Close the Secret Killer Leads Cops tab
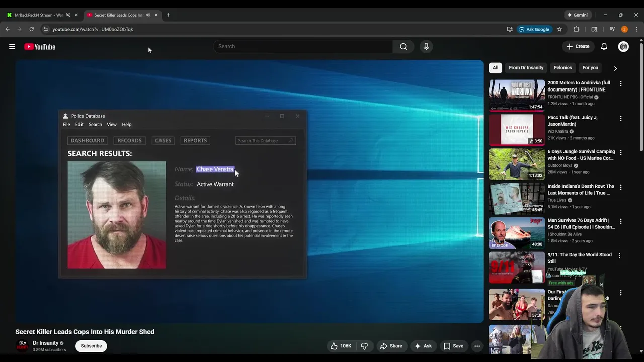 (156, 15)
